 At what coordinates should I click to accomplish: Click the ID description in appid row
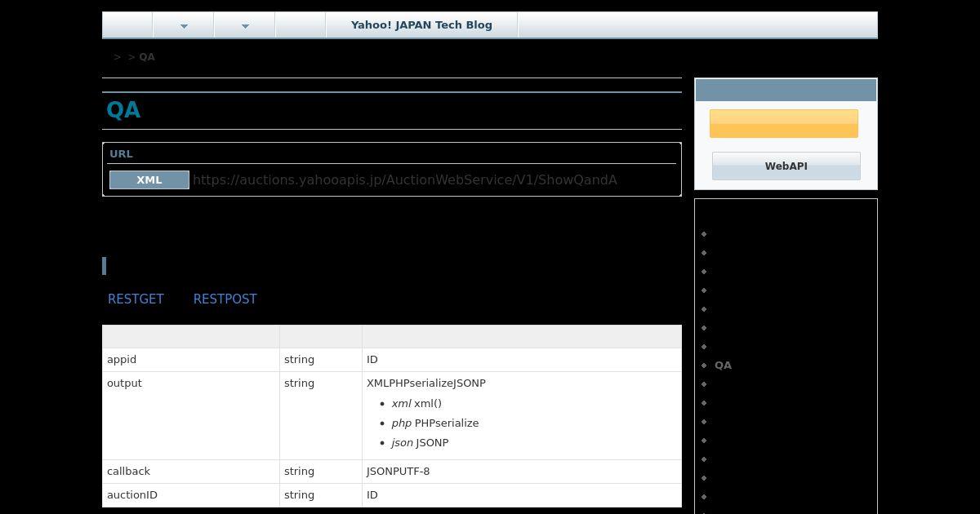(x=372, y=360)
